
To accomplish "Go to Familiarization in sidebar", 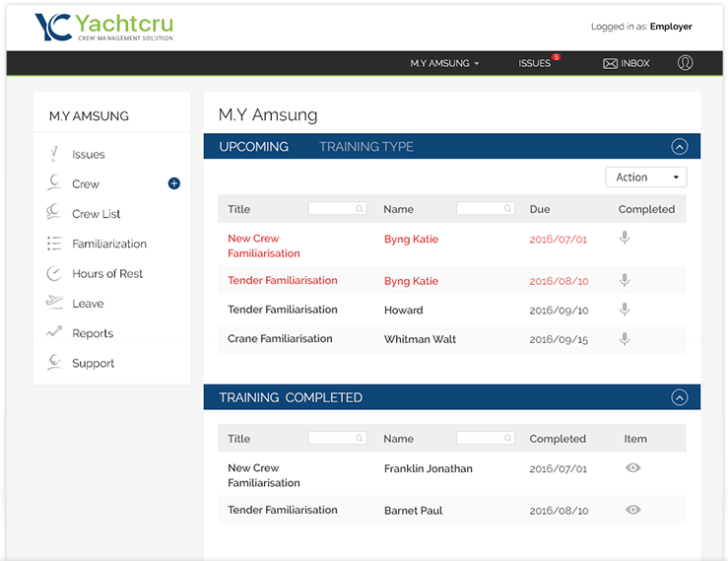I will point(109,244).
